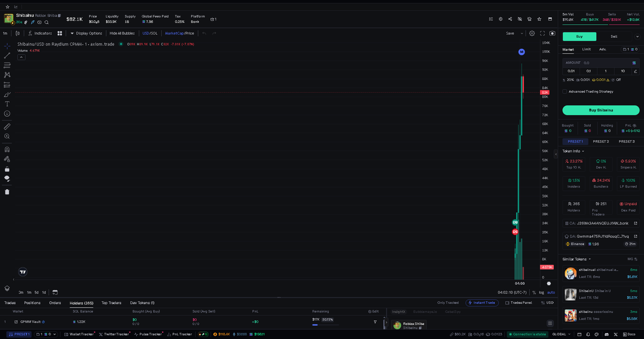Expand the Similar Tokens section
The width and height of the screenshot is (644, 339).
coord(576,259)
